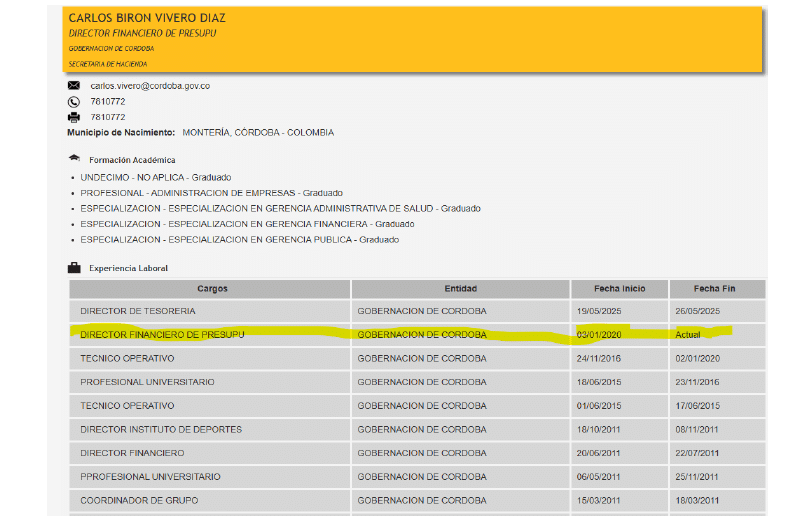Select the highlighted DIRECTOR FINANCIERO DE PRESUPU table cell
787x522 pixels.
(x=210, y=335)
